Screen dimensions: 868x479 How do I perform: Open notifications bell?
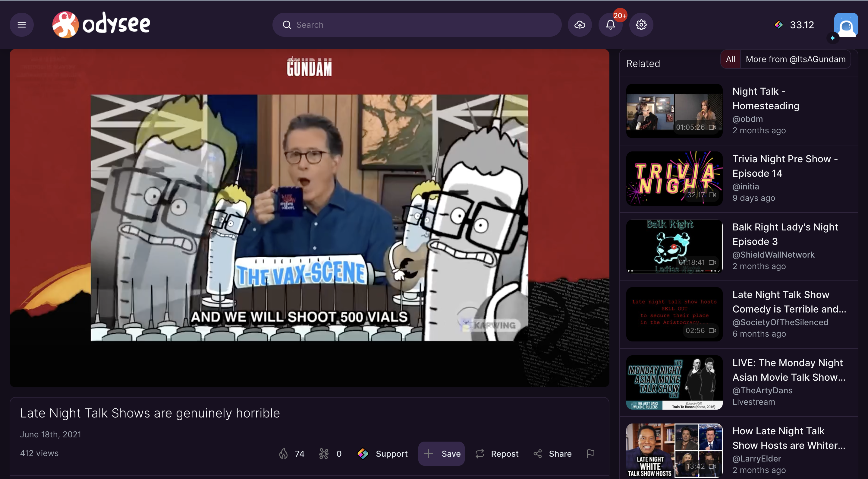click(610, 25)
